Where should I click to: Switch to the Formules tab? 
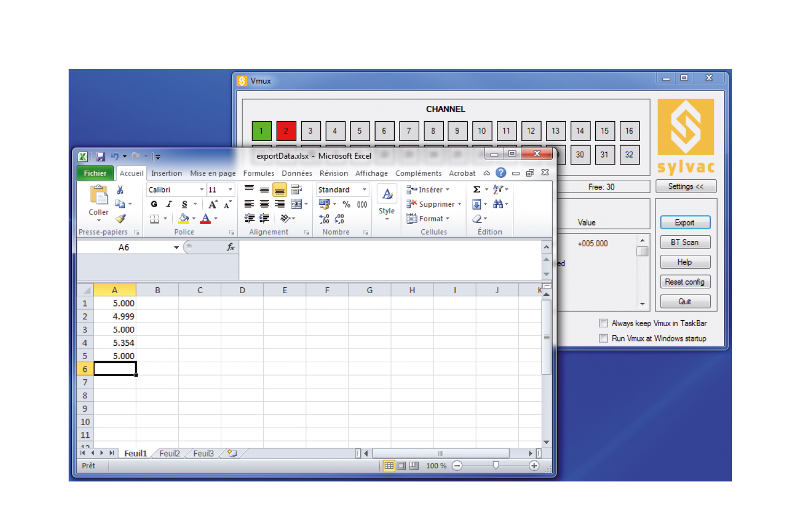[259, 173]
